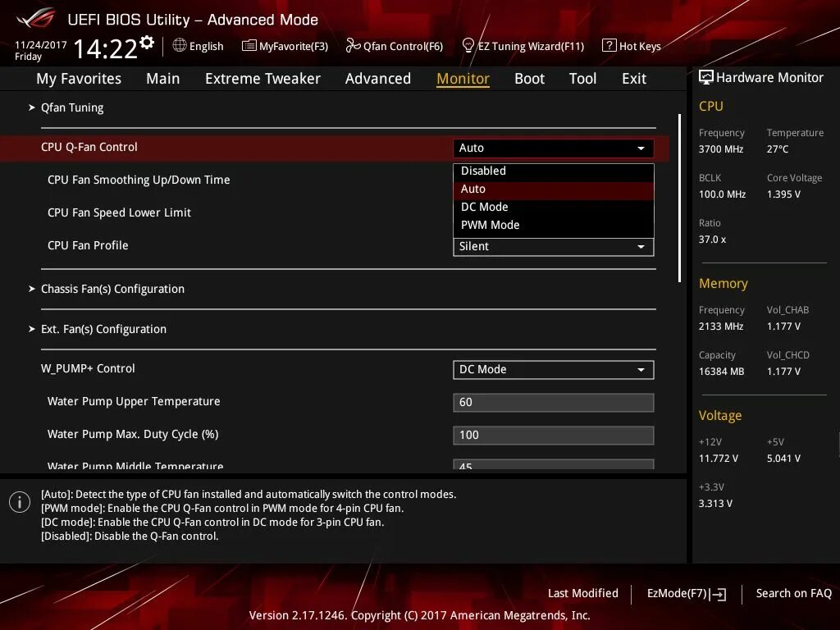This screenshot has width=840, height=630.
Task: Click the CPU temperature 27°C value
Action: pos(778,149)
